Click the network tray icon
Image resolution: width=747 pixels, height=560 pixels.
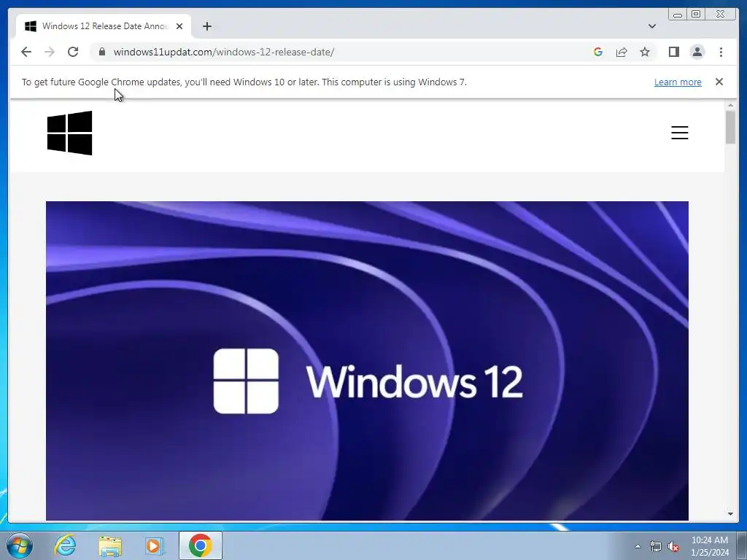pyautogui.click(x=656, y=546)
